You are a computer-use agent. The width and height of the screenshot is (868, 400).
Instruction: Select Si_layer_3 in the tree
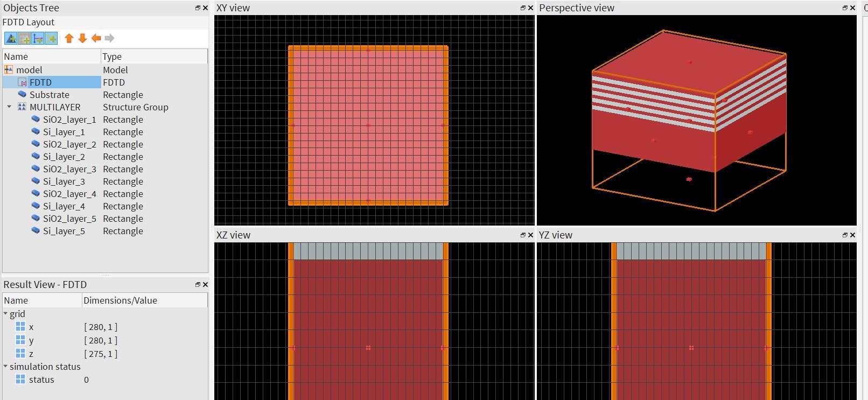click(x=64, y=181)
